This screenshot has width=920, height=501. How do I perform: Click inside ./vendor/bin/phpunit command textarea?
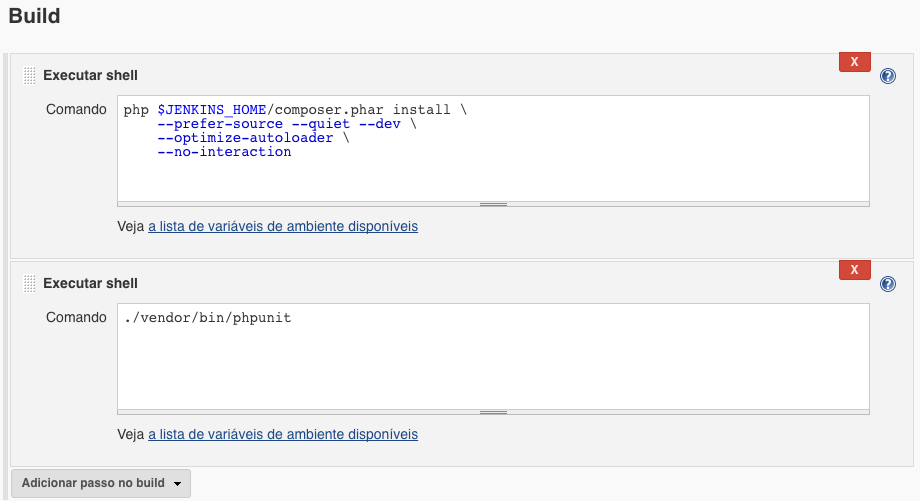pos(493,356)
